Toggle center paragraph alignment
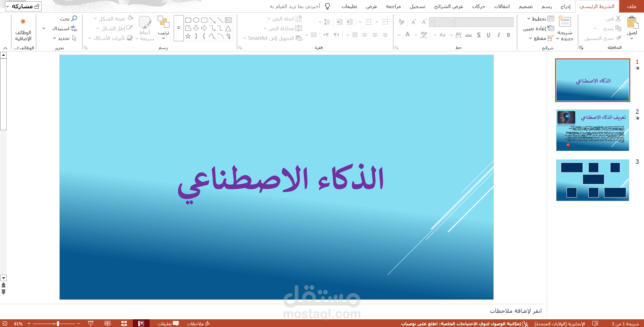 (375, 35)
